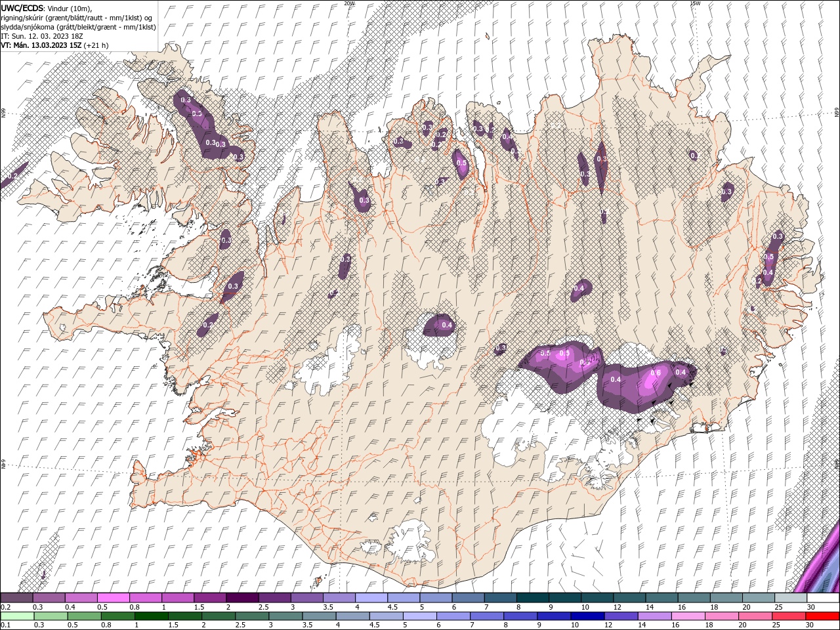Click the darkest purple 2 swatch in snow legend

tap(242, 598)
